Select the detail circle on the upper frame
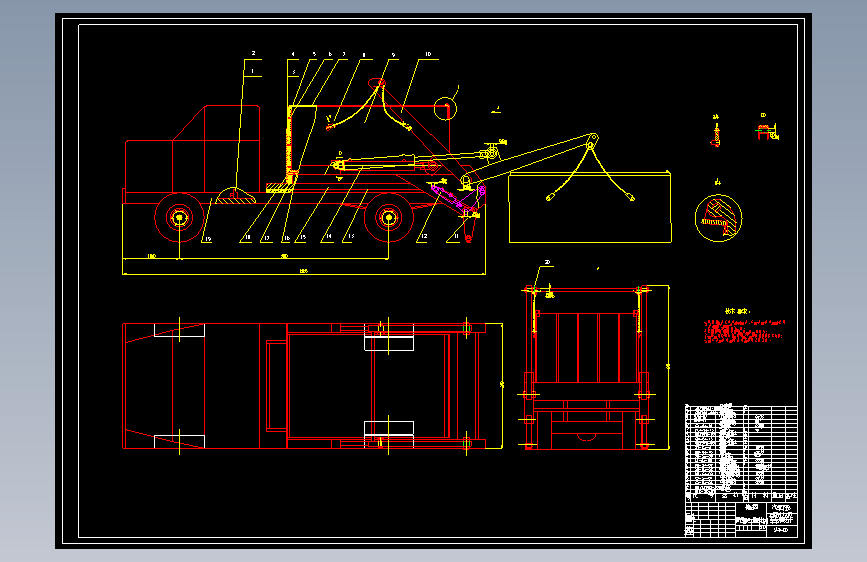867x562 pixels. [445, 108]
